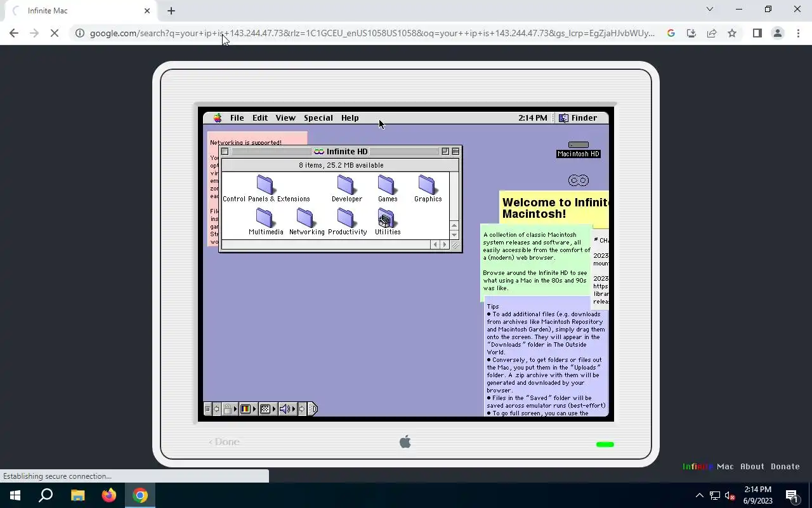Open the file sharing lock Control Strip module

[230, 409]
